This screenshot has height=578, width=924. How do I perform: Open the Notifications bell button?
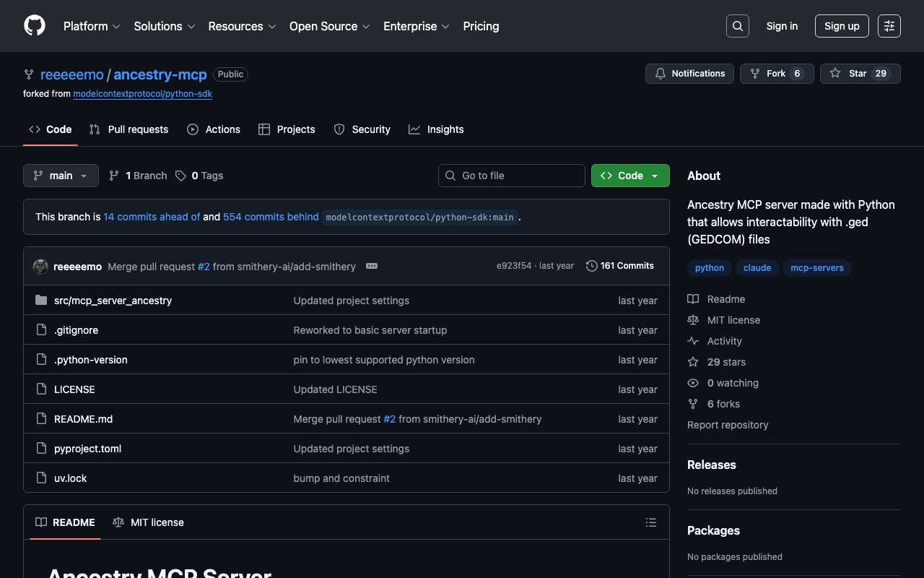tap(689, 74)
